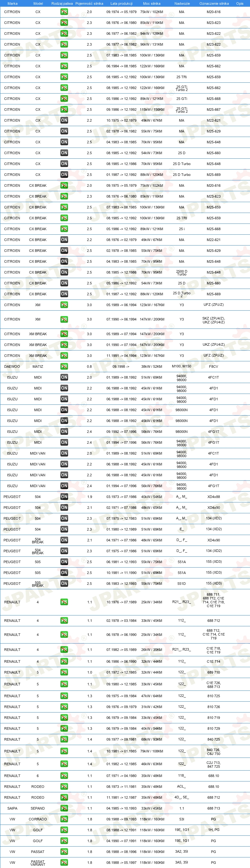This screenshot has width=250, height=868.
Task: Click the Pojemność silnika column header
Action: (x=90, y=4)
